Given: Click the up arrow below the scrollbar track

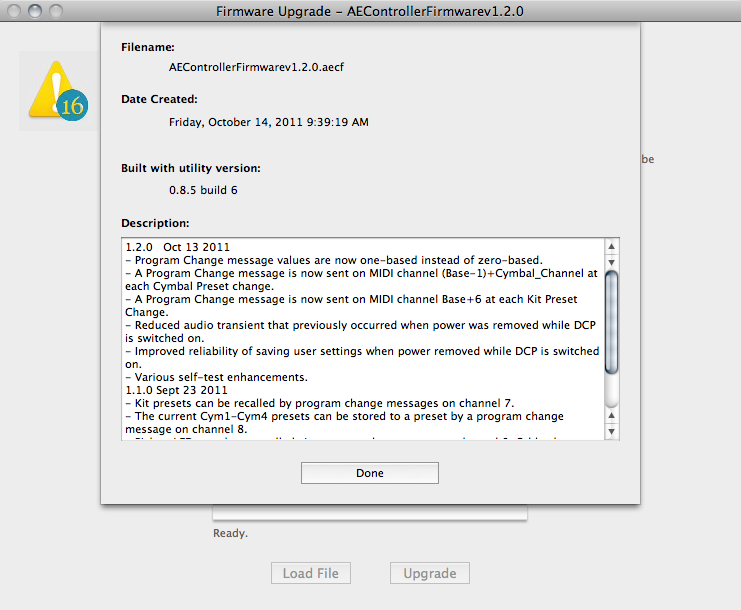Looking at the screenshot, I should (x=612, y=415).
